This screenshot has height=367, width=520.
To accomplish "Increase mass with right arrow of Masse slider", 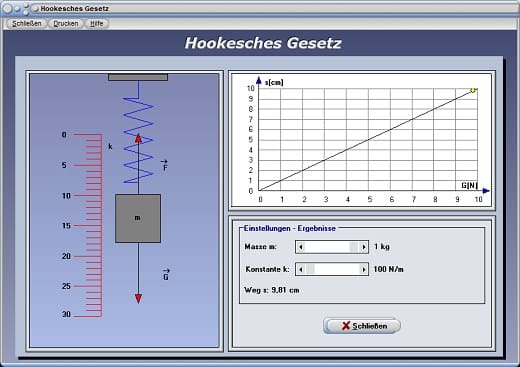I will coord(363,247).
